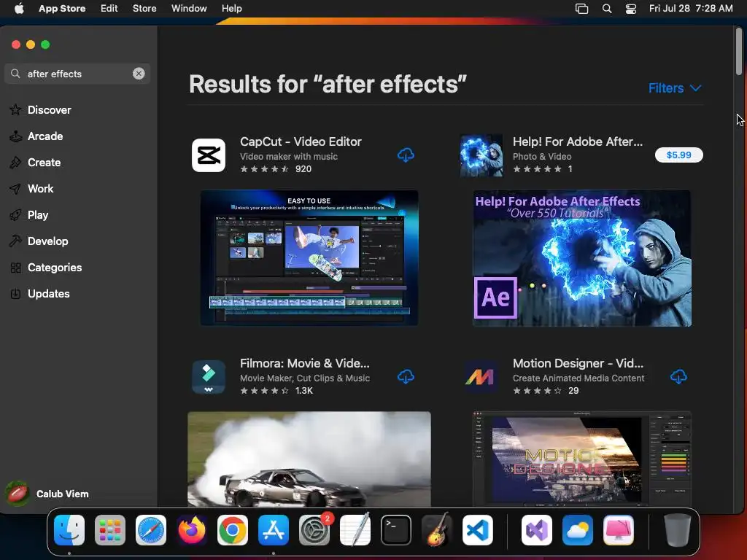Launch GarageBand from the Dock

pos(437,530)
